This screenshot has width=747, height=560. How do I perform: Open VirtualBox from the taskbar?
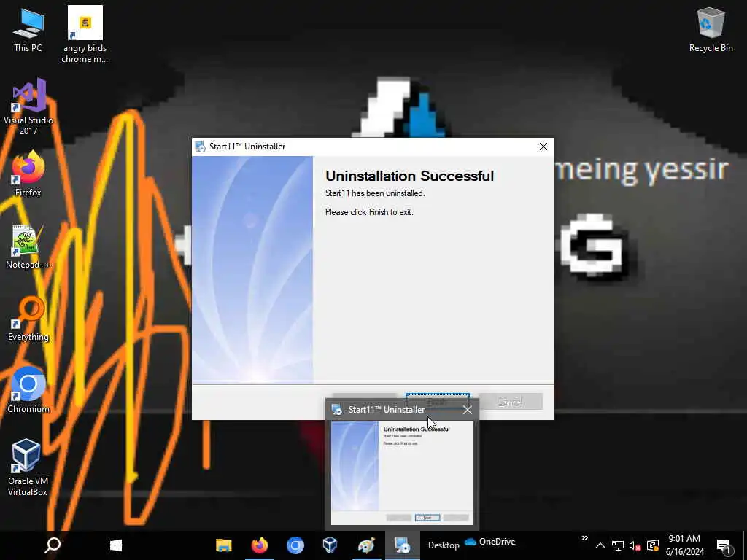(330, 545)
